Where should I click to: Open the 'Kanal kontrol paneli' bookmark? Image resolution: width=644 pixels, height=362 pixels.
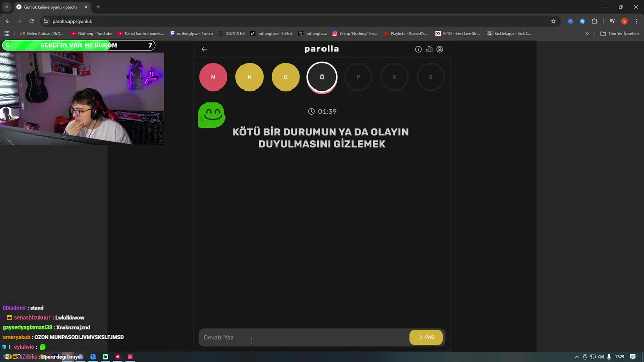[141, 34]
